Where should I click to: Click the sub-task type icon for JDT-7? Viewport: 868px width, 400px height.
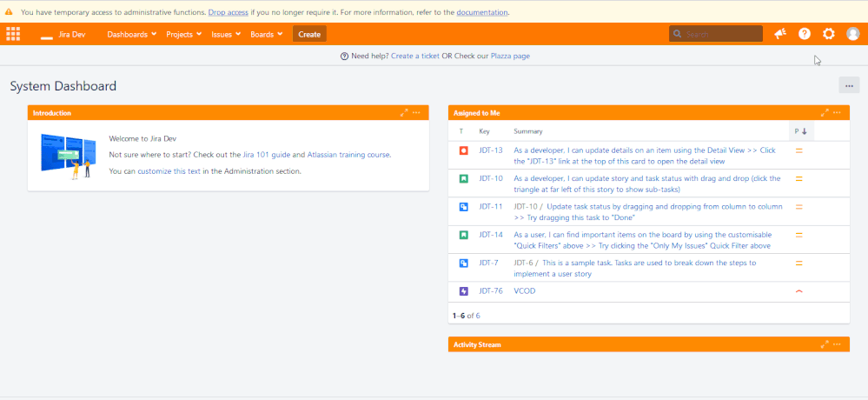[464, 263]
